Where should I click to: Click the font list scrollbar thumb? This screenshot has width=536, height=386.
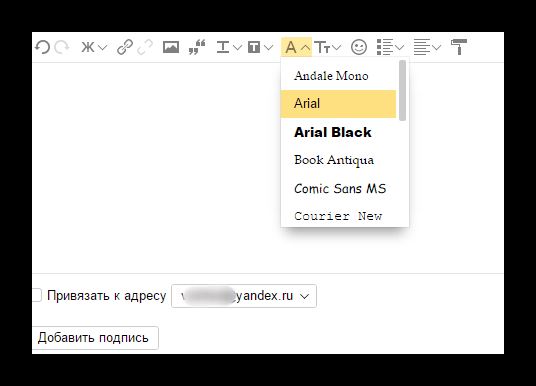click(x=402, y=90)
